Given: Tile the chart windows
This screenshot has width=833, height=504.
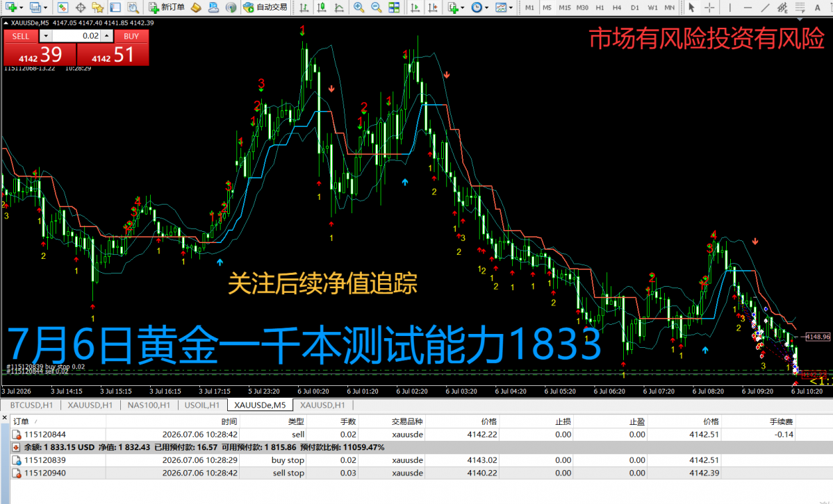Looking at the screenshot, I should pos(394,8).
